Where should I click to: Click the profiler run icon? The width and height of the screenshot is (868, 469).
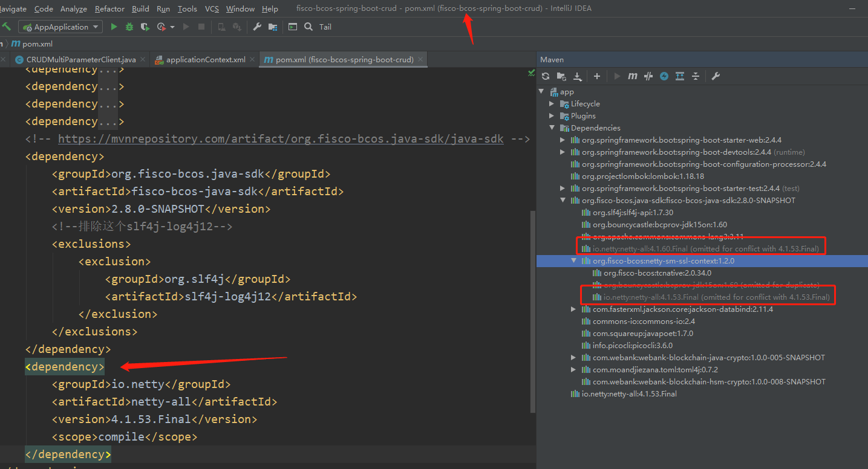click(161, 27)
